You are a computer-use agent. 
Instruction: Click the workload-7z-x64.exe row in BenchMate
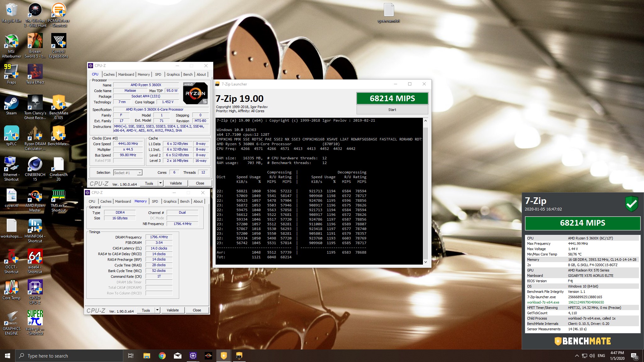click(x=582, y=302)
